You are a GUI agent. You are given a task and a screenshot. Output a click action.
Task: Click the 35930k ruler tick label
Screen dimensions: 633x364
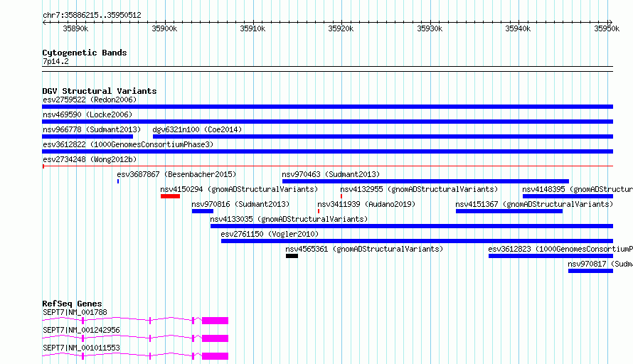coord(430,28)
